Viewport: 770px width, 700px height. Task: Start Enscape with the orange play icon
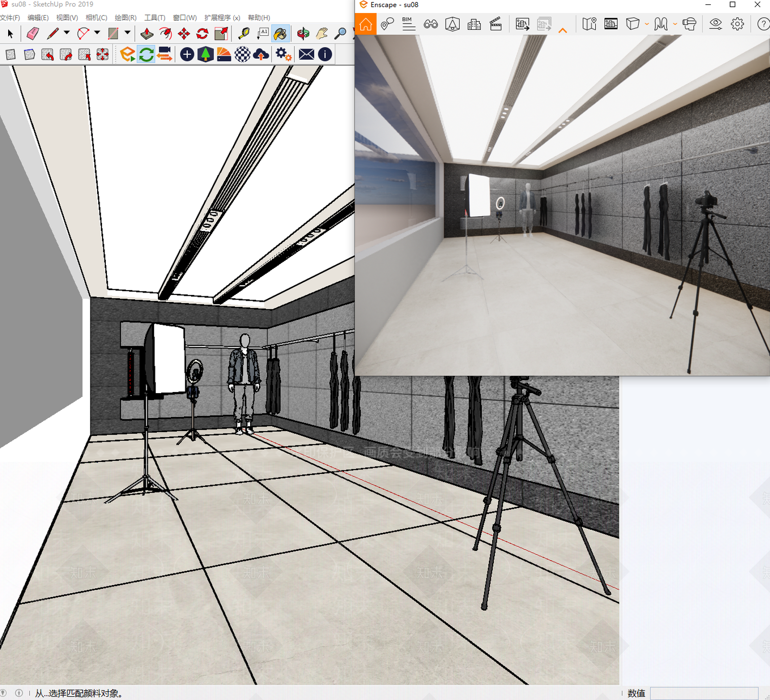pos(128,54)
